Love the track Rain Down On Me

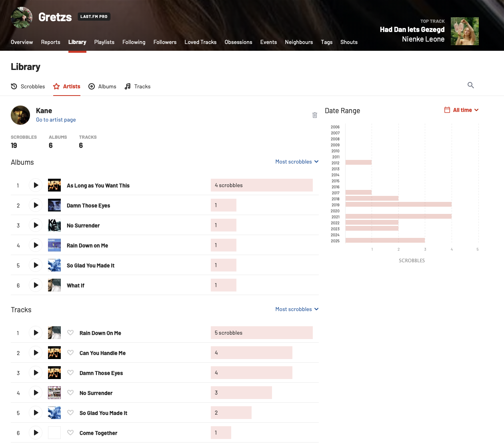click(70, 333)
